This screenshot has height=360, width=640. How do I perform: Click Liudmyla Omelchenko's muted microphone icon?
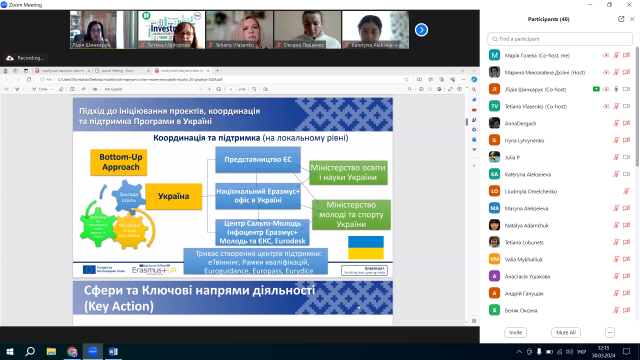click(x=627, y=191)
